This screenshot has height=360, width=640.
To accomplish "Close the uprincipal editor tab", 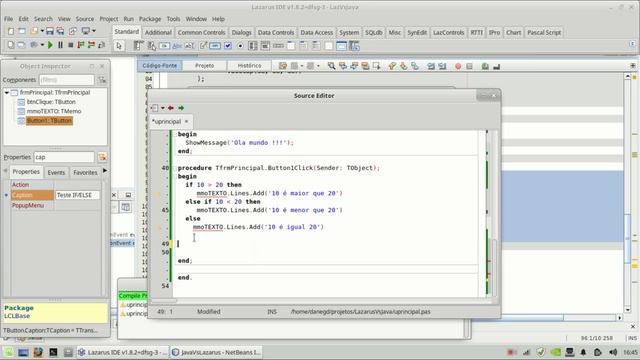I will pos(187,121).
